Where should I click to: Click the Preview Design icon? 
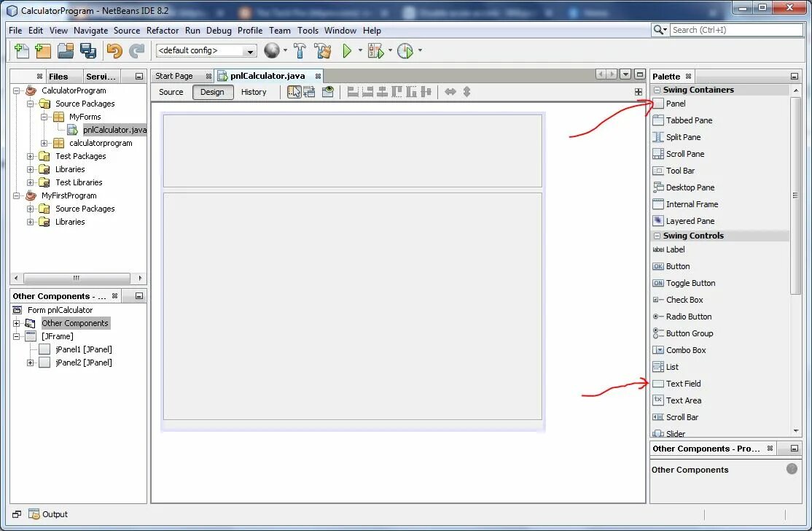[328, 92]
